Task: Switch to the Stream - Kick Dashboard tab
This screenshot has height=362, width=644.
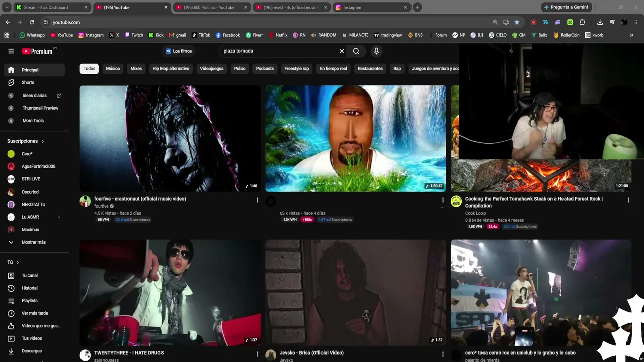Action: coord(52,7)
